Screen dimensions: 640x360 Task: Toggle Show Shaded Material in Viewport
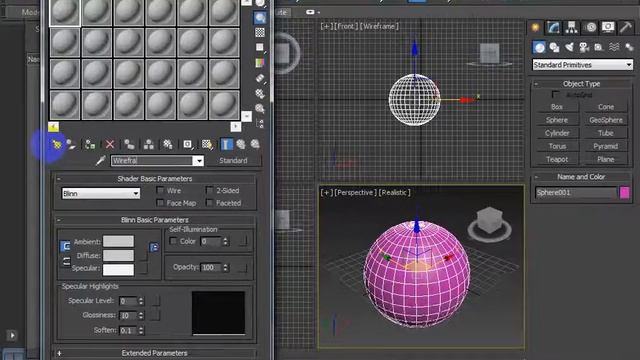pyautogui.click(x=207, y=144)
